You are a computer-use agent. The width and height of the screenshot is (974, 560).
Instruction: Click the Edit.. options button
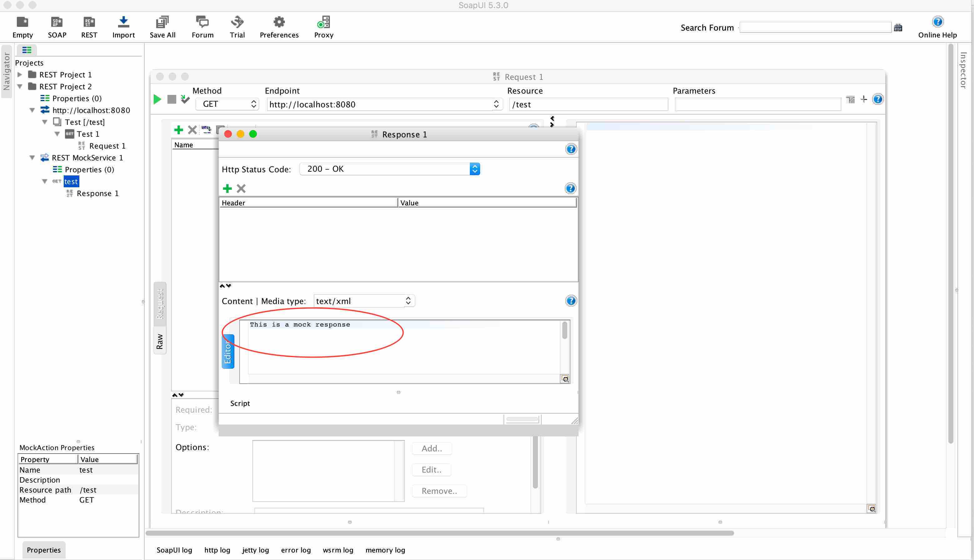[x=431, y=469]
